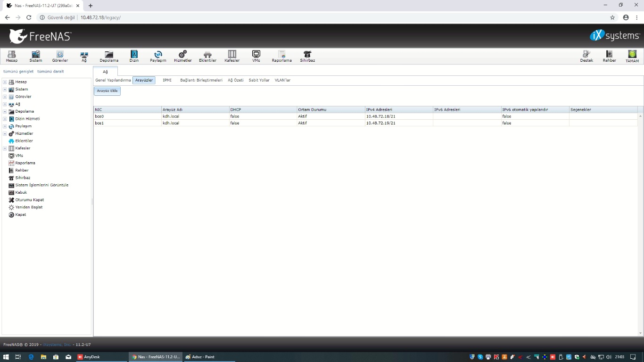The width and height of the screenshot is (644, 362).
Task: Open Hizmetler services in top toolbar
Action: pyautogui.click(x=182, y=56)
